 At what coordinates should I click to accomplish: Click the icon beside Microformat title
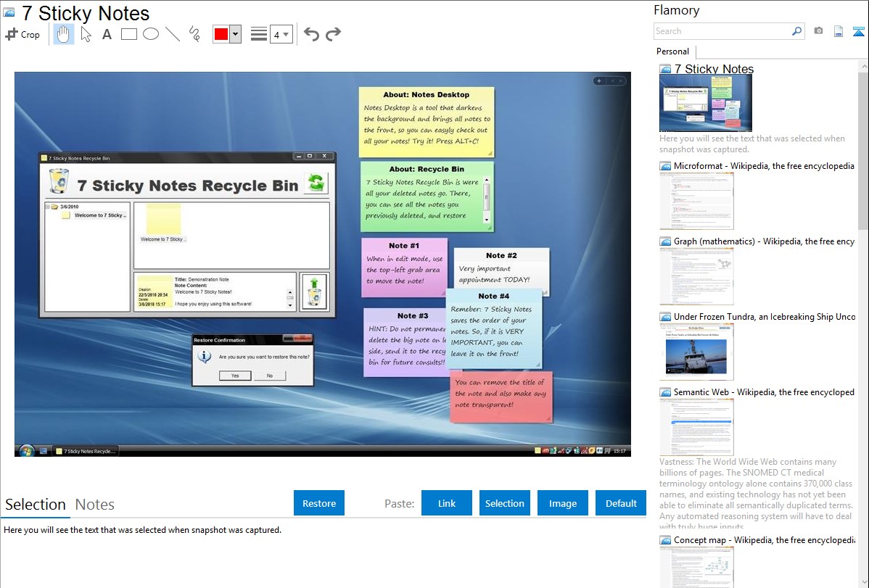click(x=665, y=166)
